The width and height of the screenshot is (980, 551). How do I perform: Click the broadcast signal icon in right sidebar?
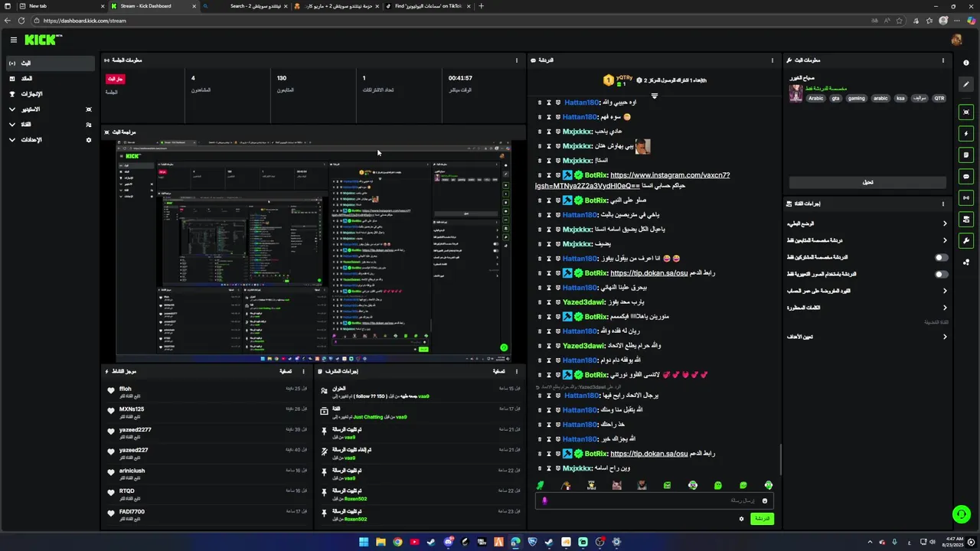coord(966,198)
